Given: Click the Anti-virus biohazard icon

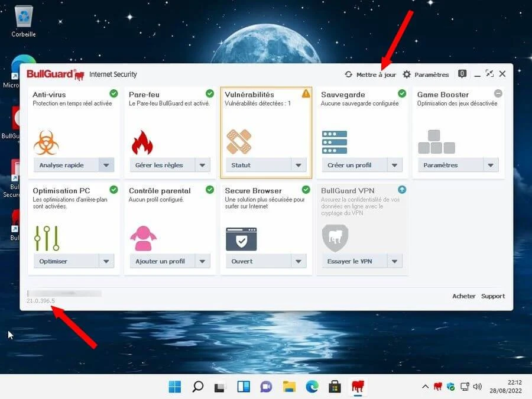Looking at the screenshot, I should (x=46, y=142).
